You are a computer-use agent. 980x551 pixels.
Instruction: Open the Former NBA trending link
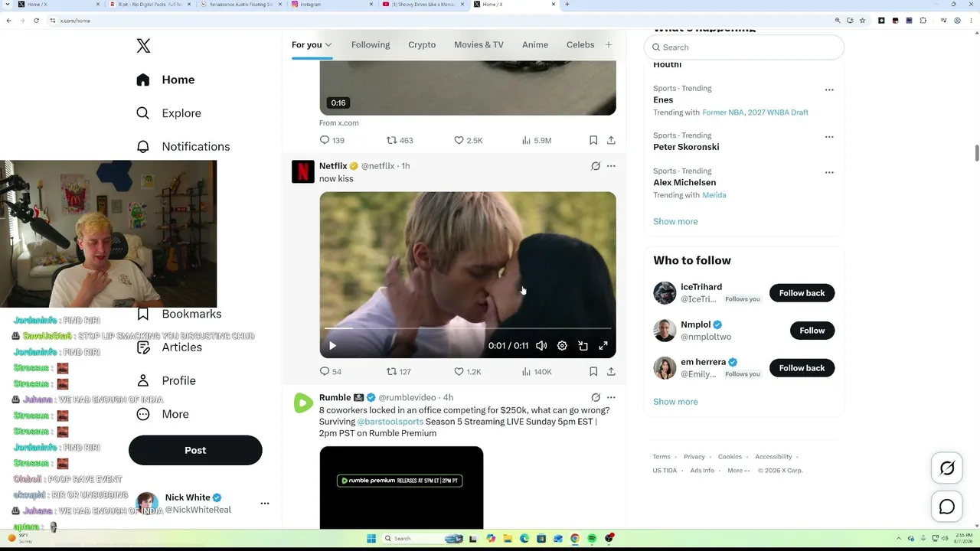[723, 112]
